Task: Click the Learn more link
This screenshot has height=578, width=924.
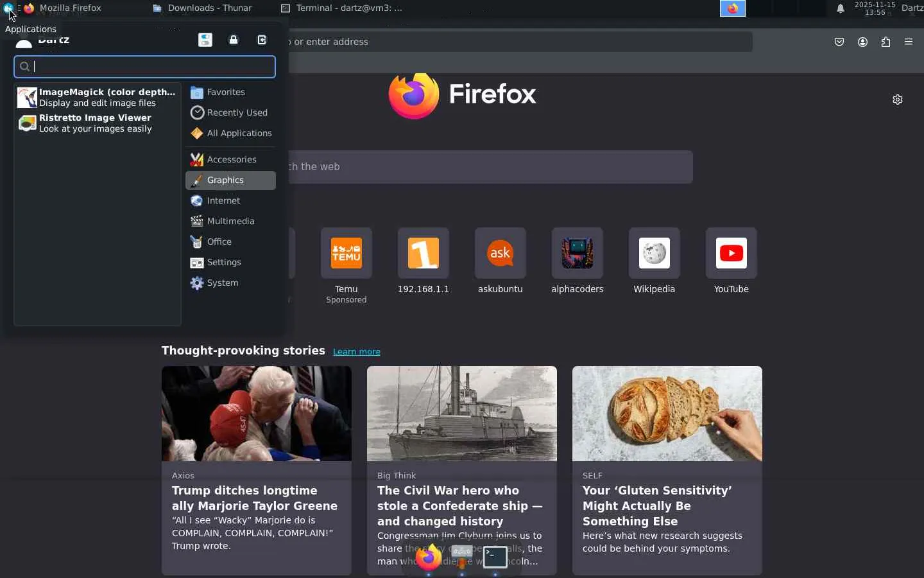Action: (357, 352)
